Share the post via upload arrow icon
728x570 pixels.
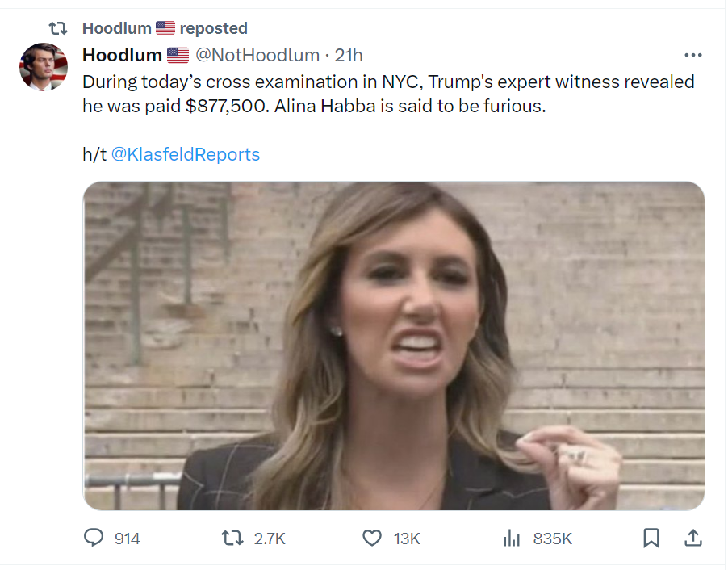point(693,538)
